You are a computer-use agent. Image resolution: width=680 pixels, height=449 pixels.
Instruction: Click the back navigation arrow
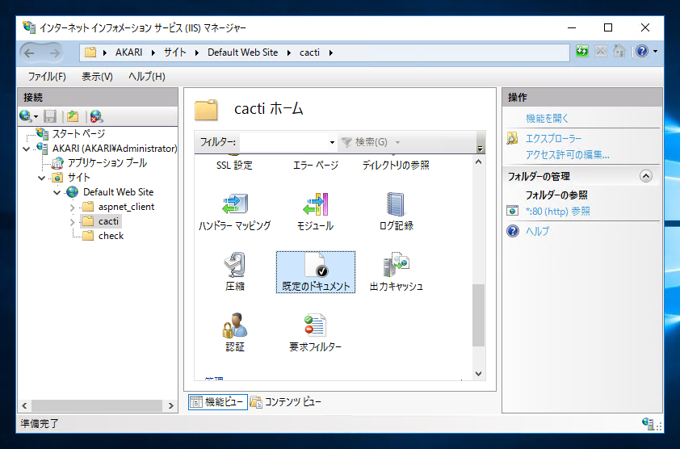pyautogui.click(x=29, y=53)
